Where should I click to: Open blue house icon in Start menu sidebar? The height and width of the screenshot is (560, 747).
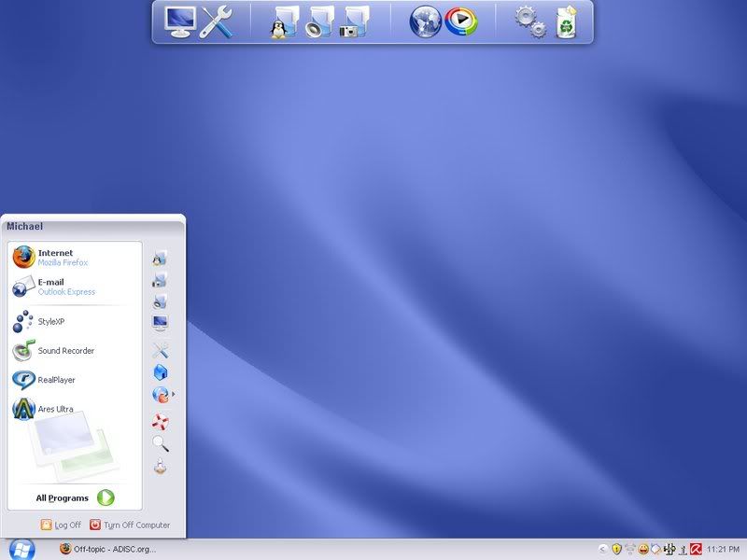161,372
